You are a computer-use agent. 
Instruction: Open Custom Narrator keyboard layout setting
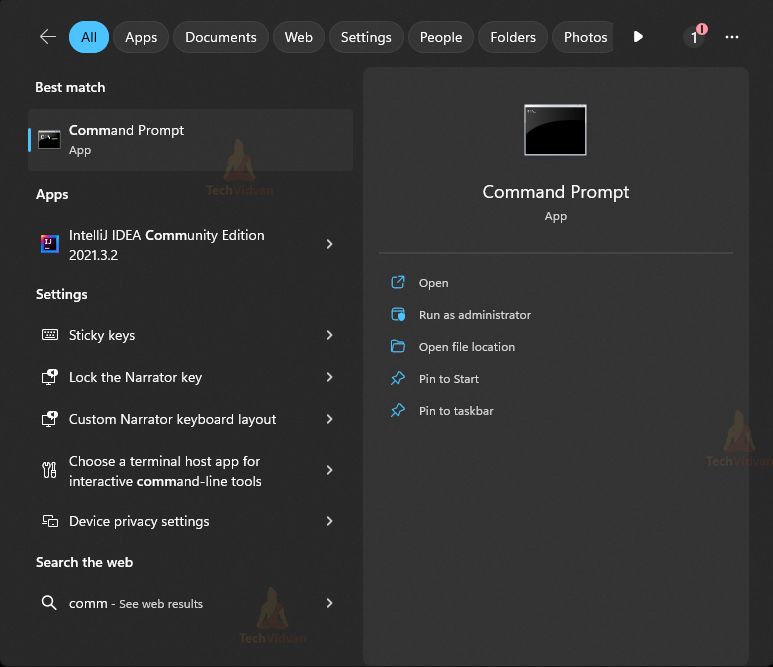[x=190, y=419]
